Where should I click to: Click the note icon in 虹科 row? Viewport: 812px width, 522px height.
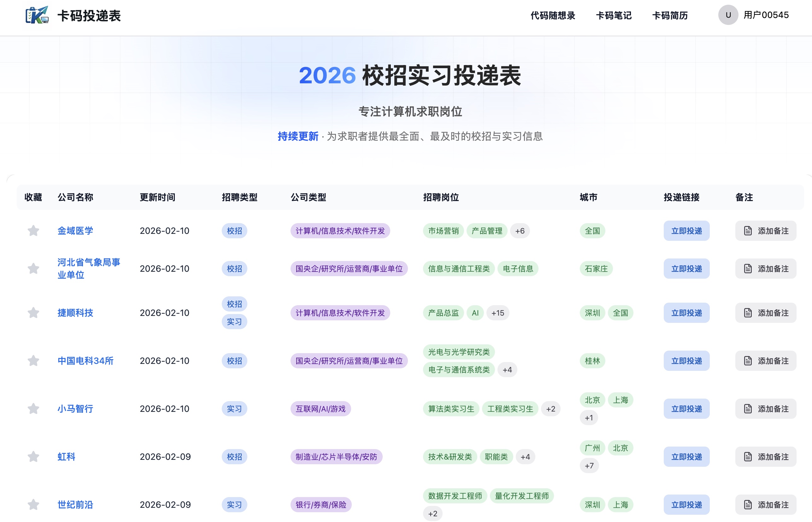click(748, 457)
